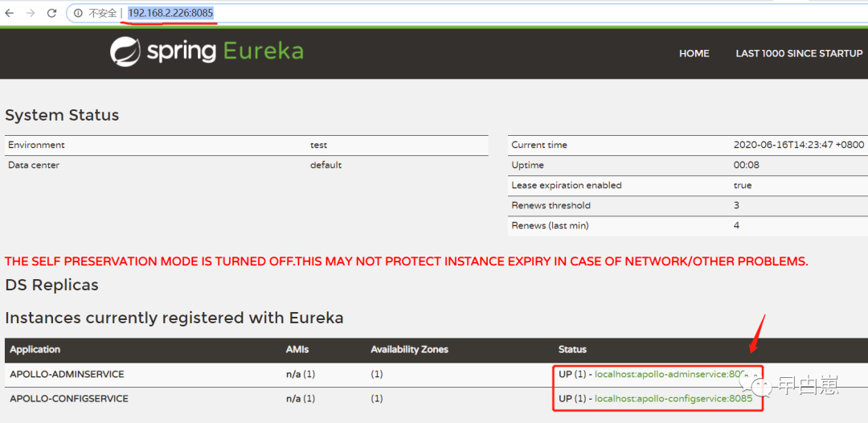The image size is (868, 423).
Task: Click the AMIs column header
Action: point(297,350)
